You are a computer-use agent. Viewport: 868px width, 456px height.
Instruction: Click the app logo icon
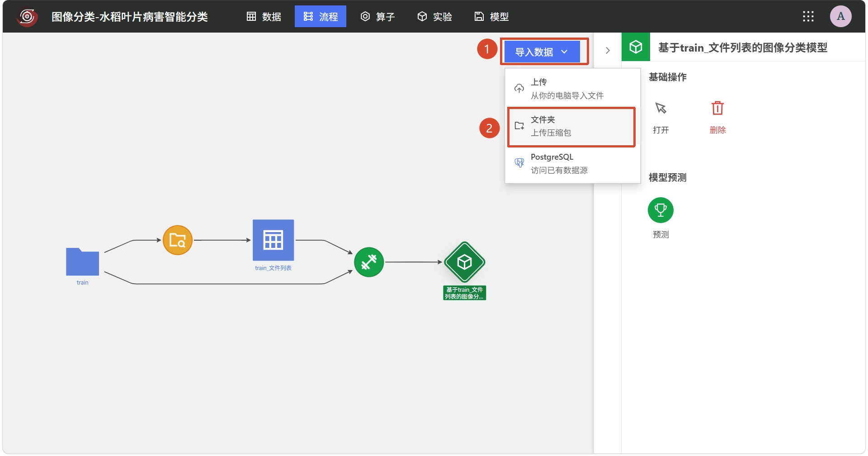(x=27, y=17)
